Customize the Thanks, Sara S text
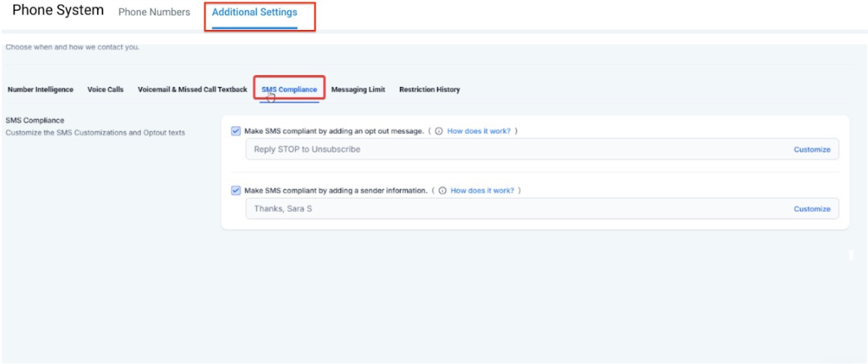 pyautogui.click(x=812, y=209)
